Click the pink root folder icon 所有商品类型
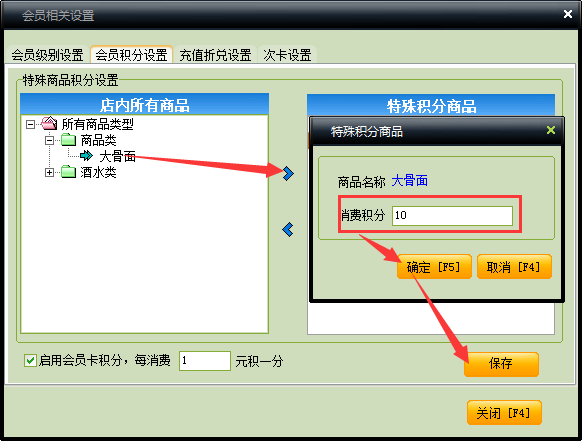This screenshot has height=441, width=582. tap(49, 124)
